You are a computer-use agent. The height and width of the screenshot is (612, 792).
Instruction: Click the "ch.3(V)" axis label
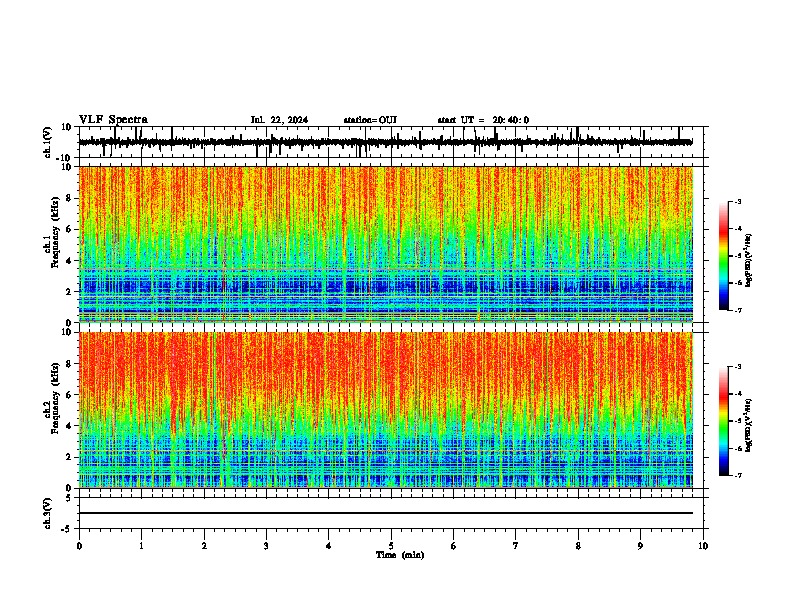(48, 514)
